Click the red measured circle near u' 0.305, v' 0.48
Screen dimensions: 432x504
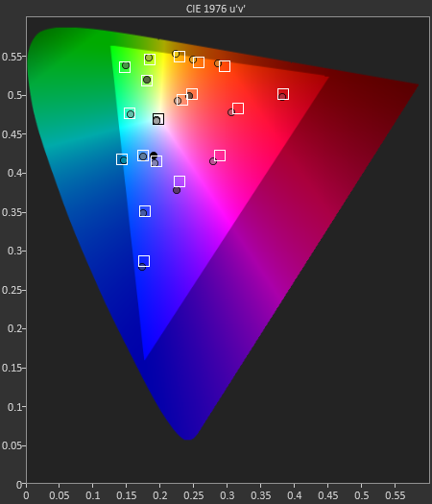pos(231,112)
